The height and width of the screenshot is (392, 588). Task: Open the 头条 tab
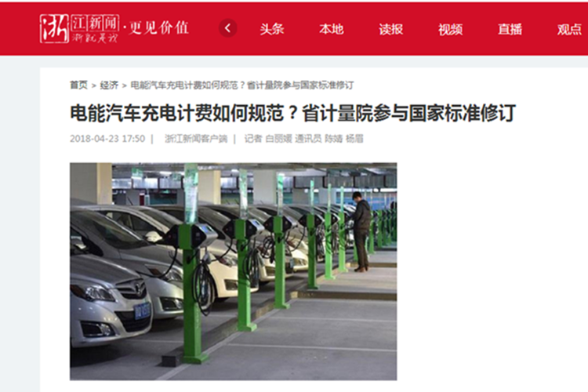pyautogui.click(x=272, y=29)
